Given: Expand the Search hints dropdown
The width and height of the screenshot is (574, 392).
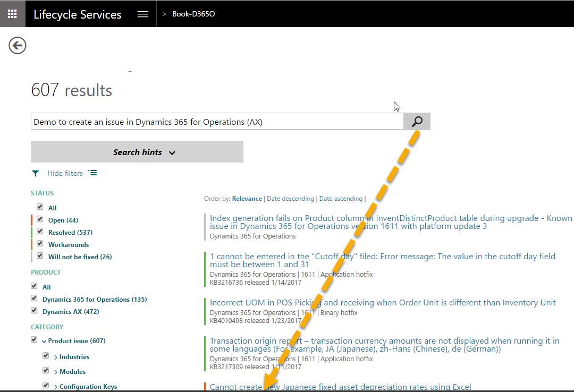Looking at the screenshot, I should (x=137, y=152).
